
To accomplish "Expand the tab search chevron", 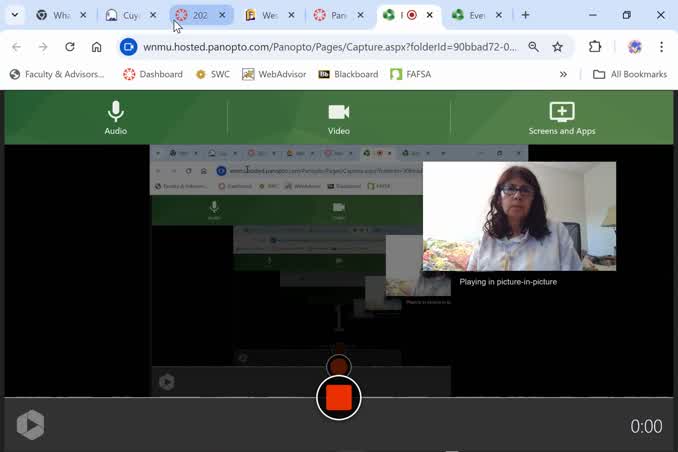I will [x=14, y=15].
